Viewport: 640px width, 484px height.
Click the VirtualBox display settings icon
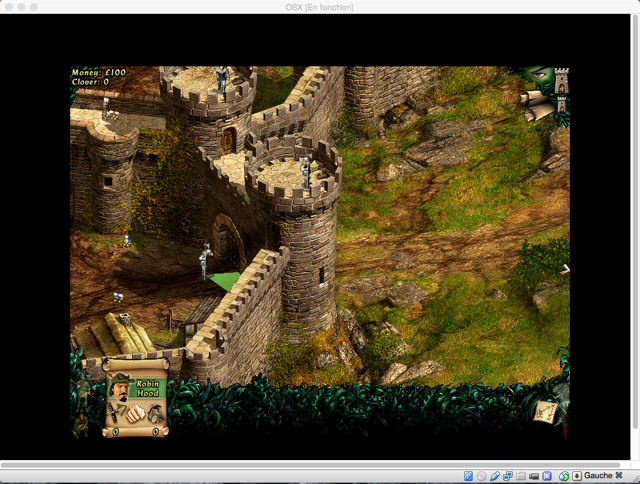click(x=547, y=476)
